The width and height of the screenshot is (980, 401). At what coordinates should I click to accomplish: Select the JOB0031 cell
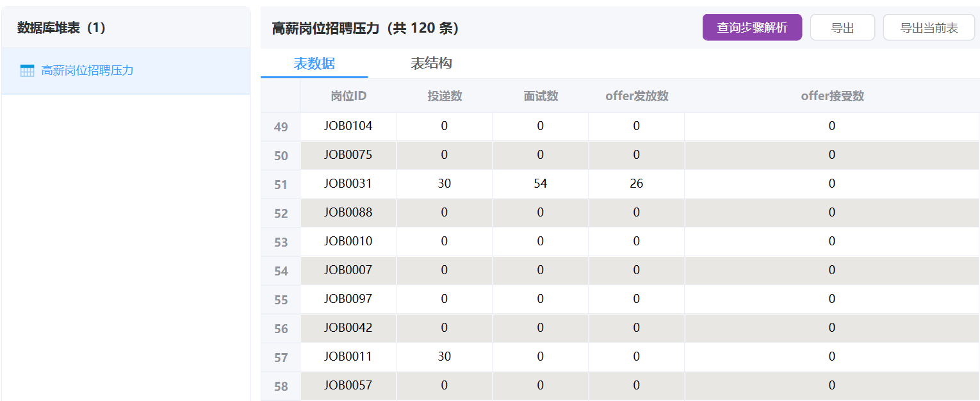(348, 184)
